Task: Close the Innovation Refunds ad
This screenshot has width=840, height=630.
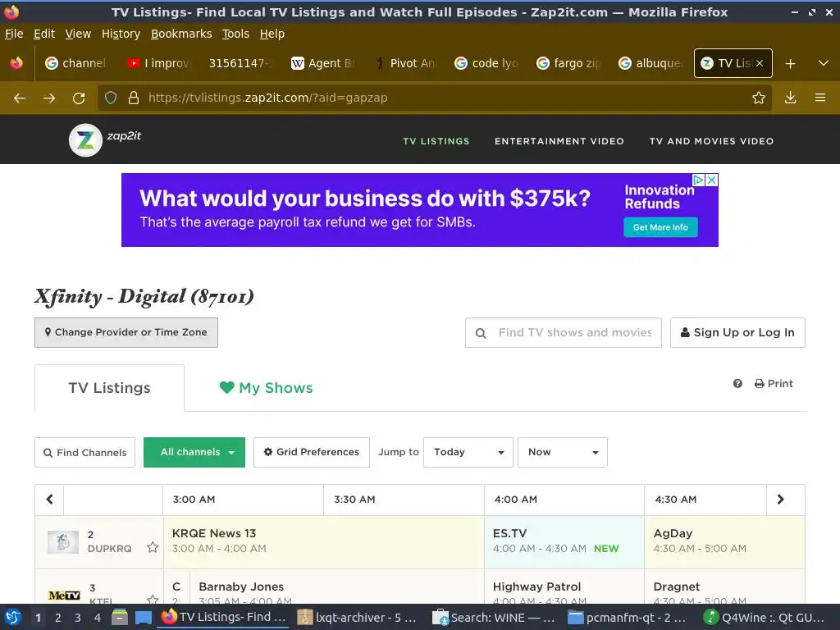Action: (711, 180)
